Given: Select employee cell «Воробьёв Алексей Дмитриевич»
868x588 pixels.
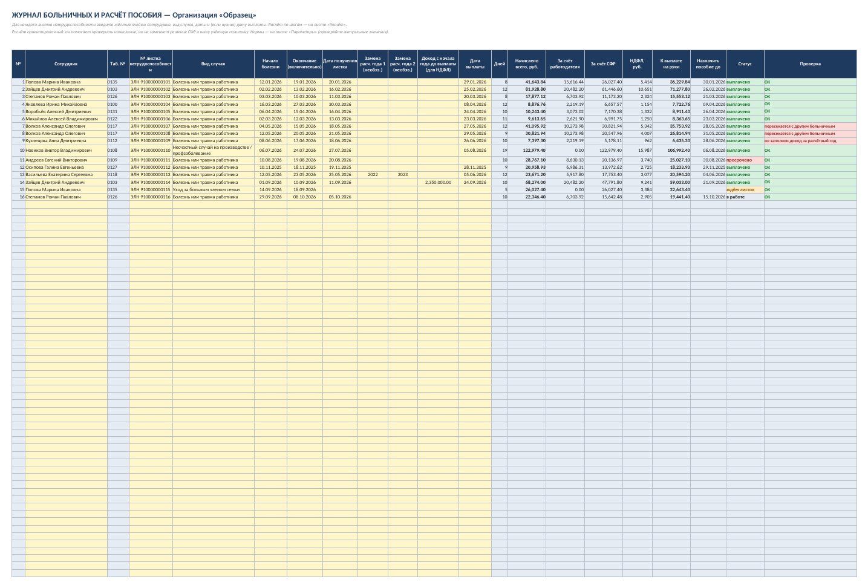Looking at the screenshot, I should coord(66,111).
